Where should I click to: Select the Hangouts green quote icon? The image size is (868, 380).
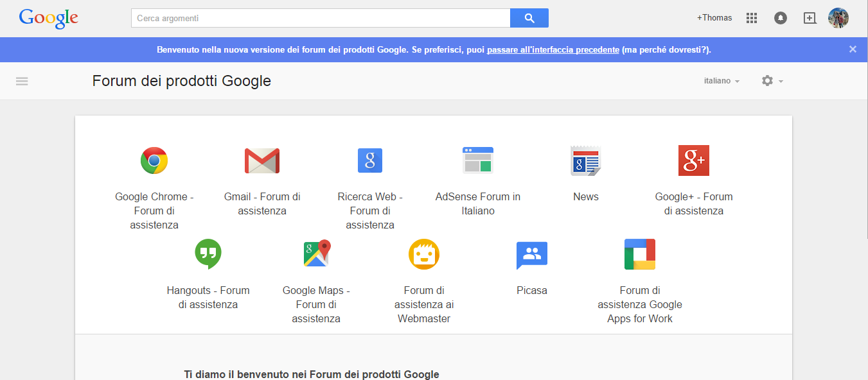pos(208,254)
